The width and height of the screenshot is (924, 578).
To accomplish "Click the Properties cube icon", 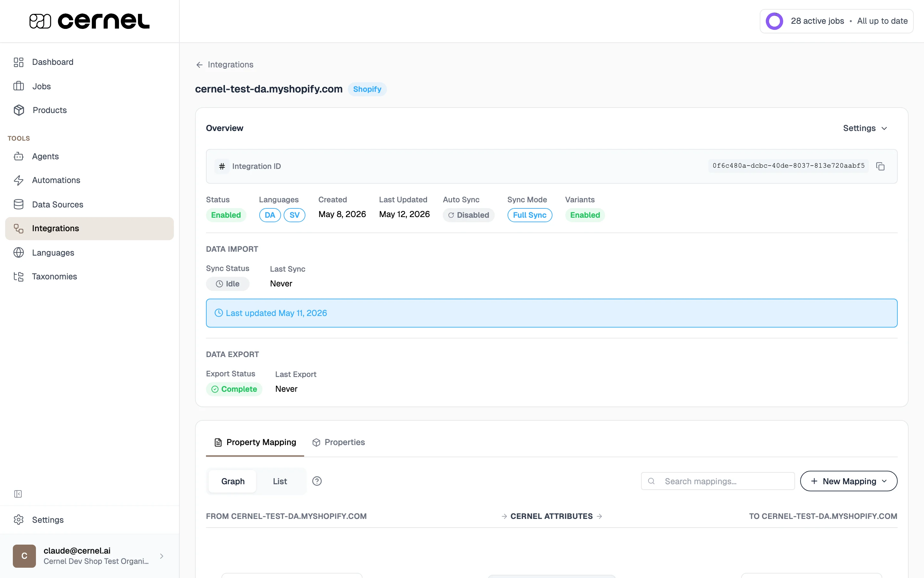I will [x=316, y=442].
